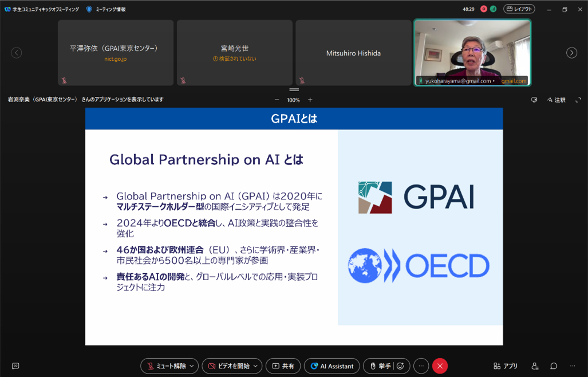Click the 検証されていない status under 宮崎光世
This screenshot has width=588, height=377.
point(235,59)
